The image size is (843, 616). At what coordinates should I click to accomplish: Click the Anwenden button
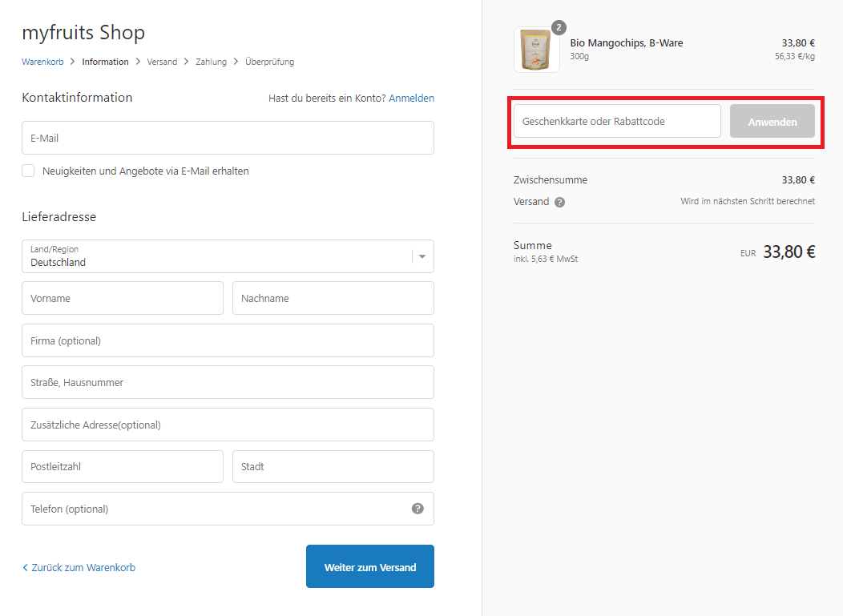click(772, 122)
